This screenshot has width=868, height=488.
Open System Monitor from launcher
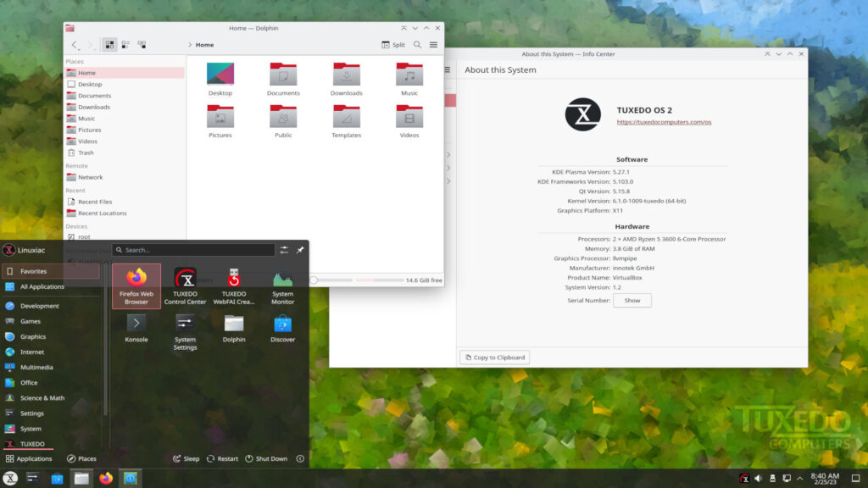coord(282,286)
